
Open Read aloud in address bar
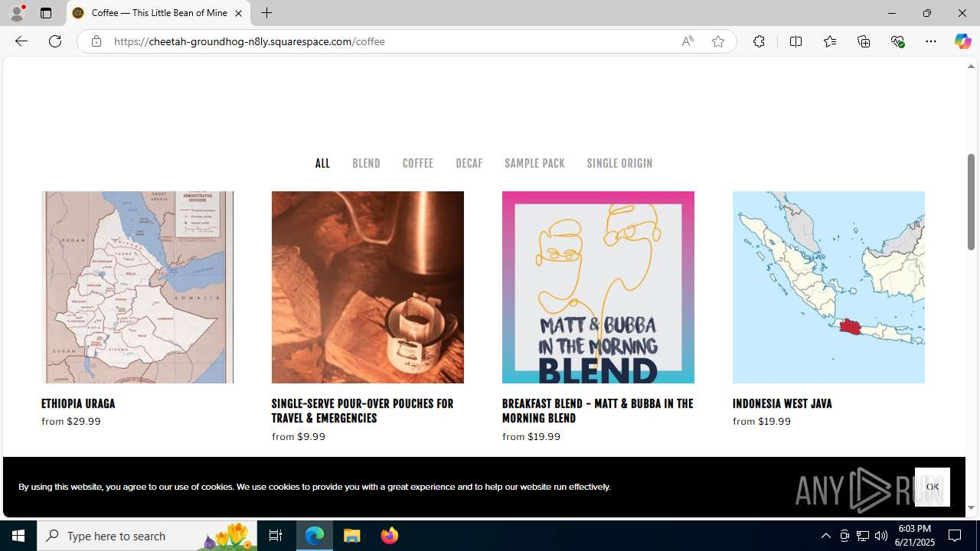click(688, 41)
